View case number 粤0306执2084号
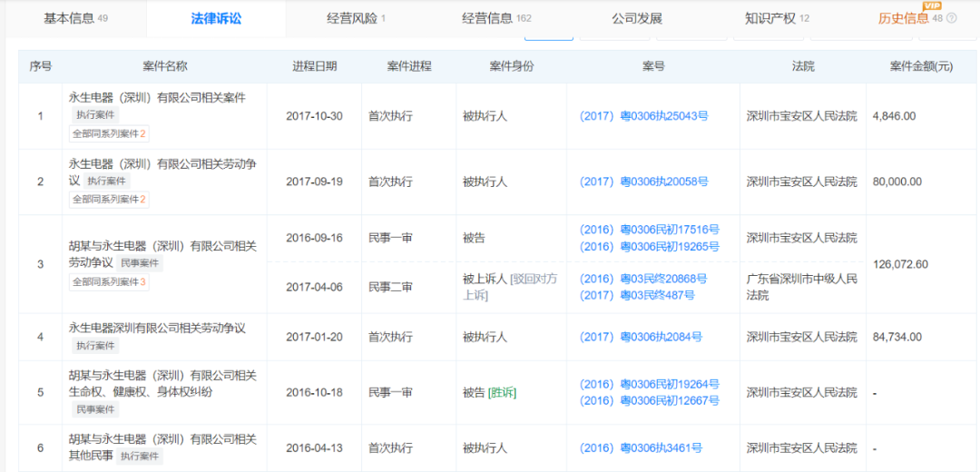The height and width of the screenshot is (472, 980). click(x=641, y=337)
